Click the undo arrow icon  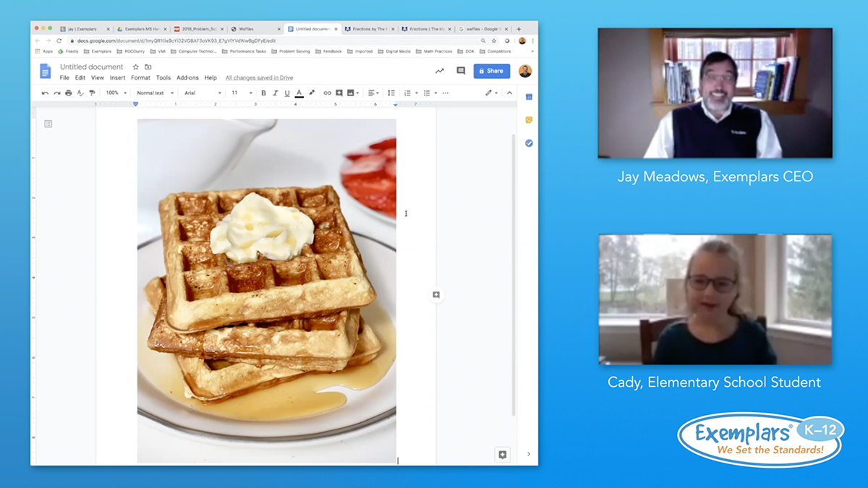[x=45, y=93]
